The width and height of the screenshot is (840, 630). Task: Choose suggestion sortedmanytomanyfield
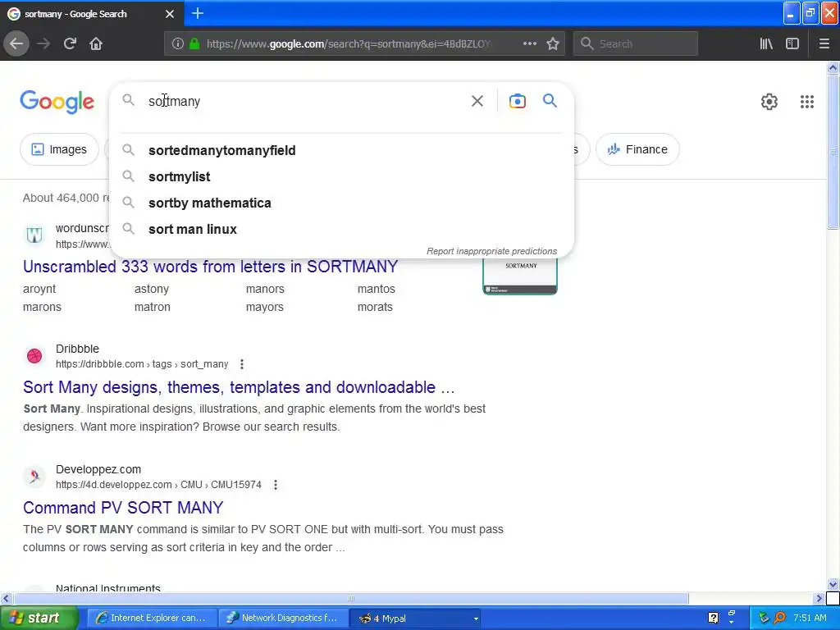point(342,151)
